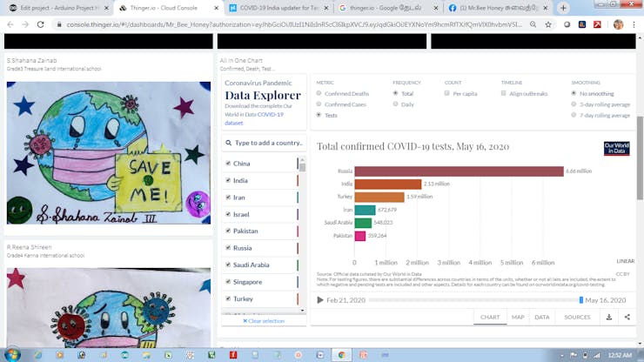Click the timeline slider handle at May 16

pos(580,300)
